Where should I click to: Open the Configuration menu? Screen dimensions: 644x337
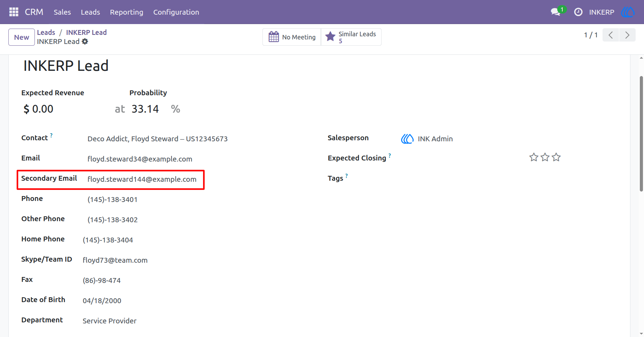pos(176,12)
